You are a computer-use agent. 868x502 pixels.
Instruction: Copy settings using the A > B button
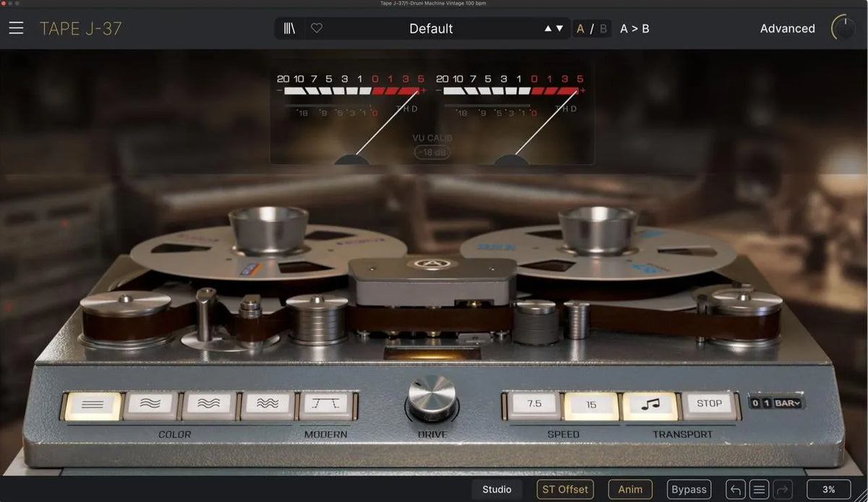tap(634, 28)
